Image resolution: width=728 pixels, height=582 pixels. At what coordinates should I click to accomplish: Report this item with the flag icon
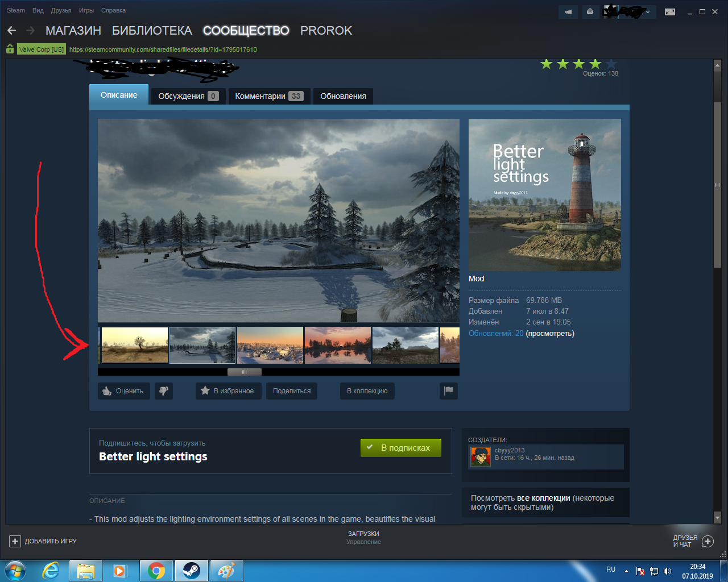pos(449,391)
